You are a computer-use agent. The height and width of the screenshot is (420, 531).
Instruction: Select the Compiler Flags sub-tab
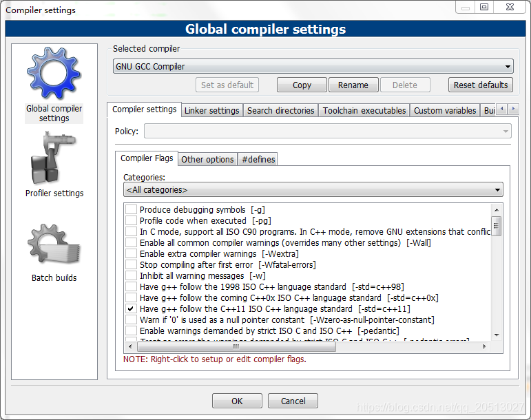point(147,158)
